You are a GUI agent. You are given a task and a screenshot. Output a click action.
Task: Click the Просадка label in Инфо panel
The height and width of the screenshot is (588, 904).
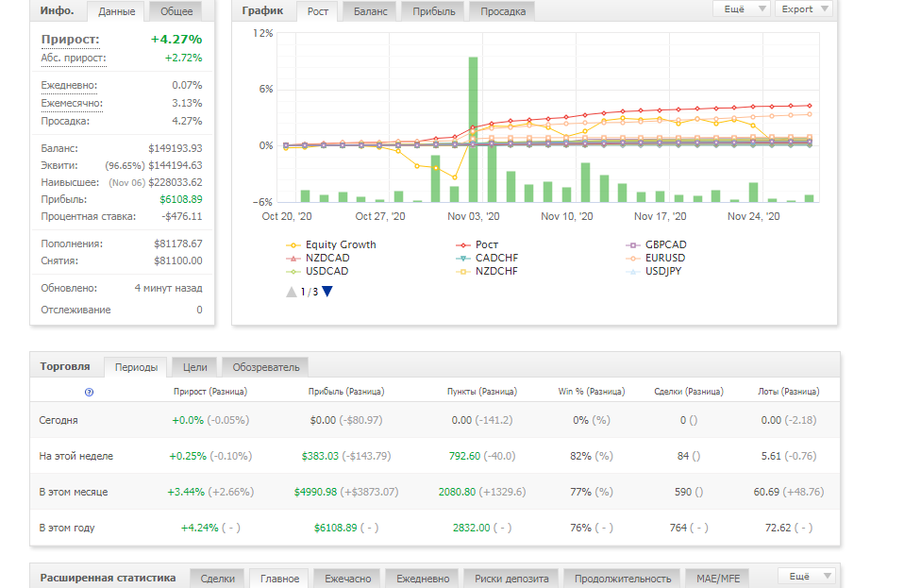(x=64, y=121)
